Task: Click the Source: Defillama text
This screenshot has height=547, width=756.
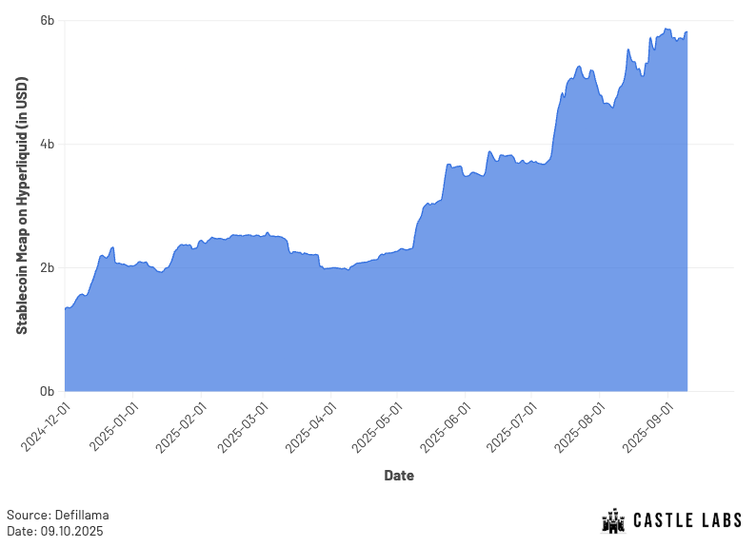Action: pyautogui.click(x=58, y=515)
